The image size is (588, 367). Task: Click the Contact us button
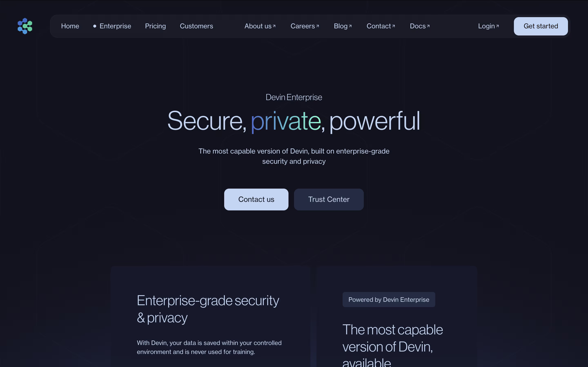256,199
